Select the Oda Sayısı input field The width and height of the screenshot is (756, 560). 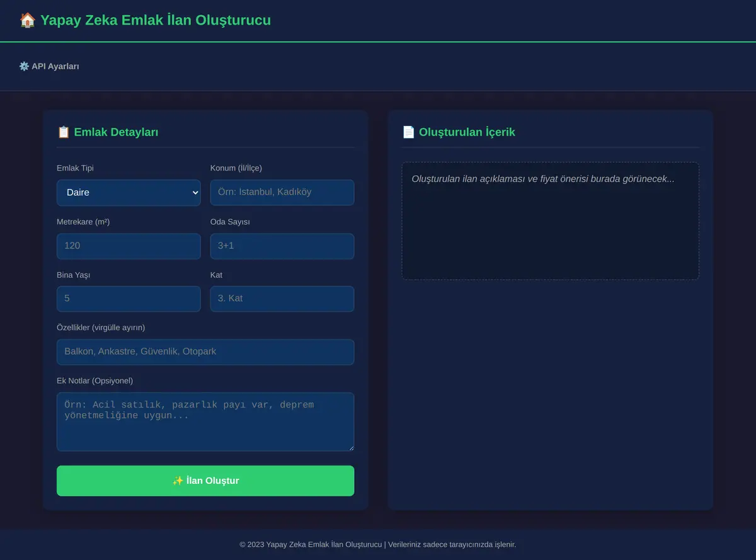(282, 246)
